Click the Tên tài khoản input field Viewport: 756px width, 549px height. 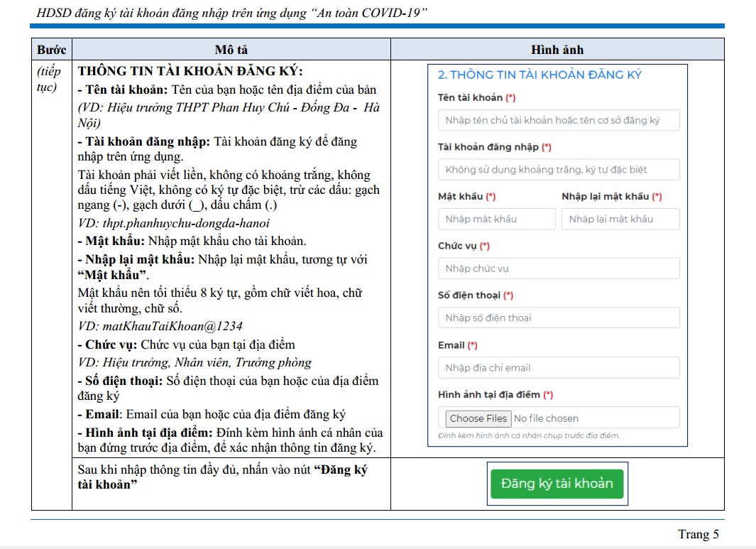(x=558, y=120)
